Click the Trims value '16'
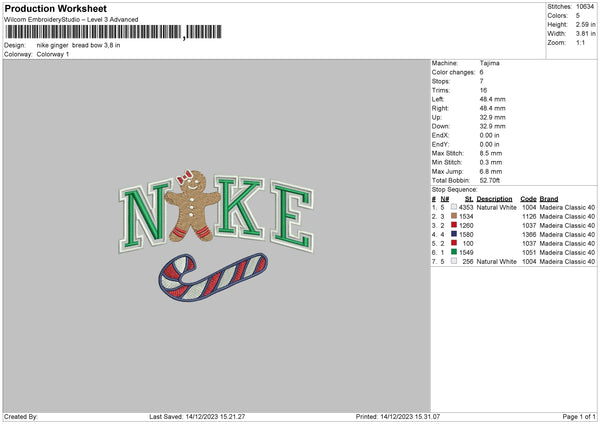 [483, 90]
